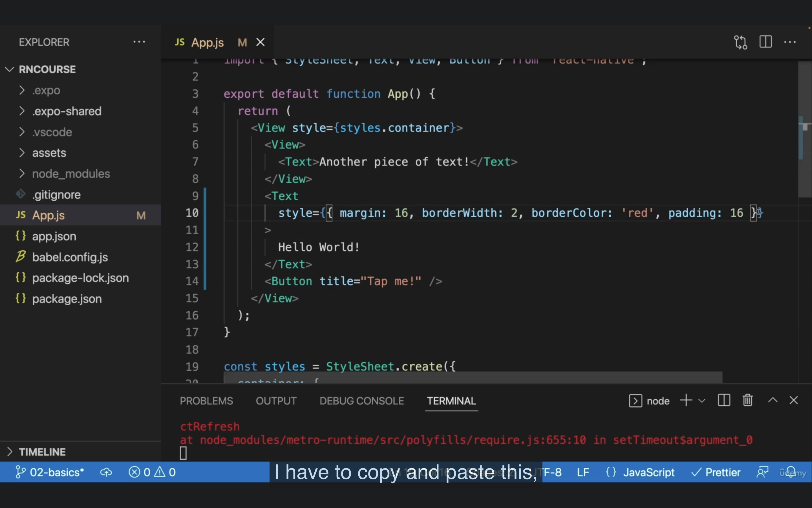Switch to the OUTPUT panel tab
812x508 pixels.
(x=276, y=401)
